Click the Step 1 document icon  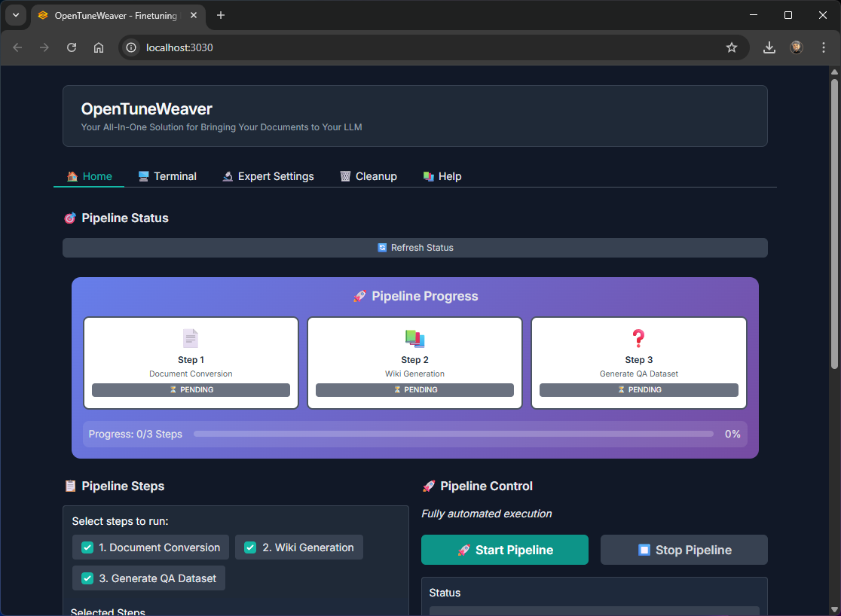[191, 338]
